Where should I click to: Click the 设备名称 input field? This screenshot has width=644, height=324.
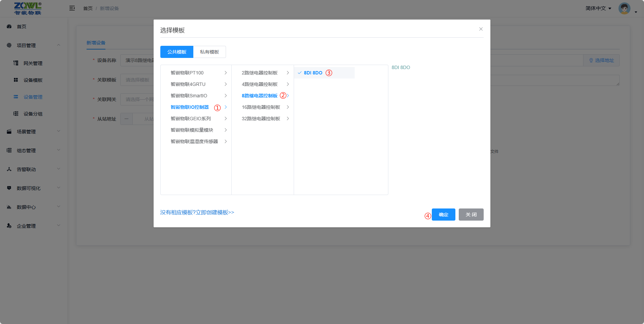[x=137, y=60]
